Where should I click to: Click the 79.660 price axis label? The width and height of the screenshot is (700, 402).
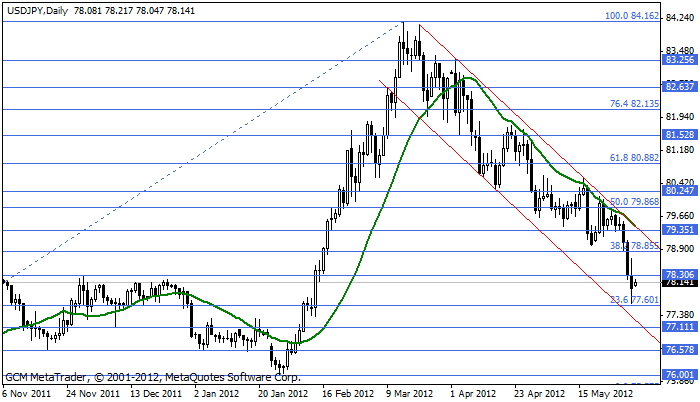[x=680, y=216]
